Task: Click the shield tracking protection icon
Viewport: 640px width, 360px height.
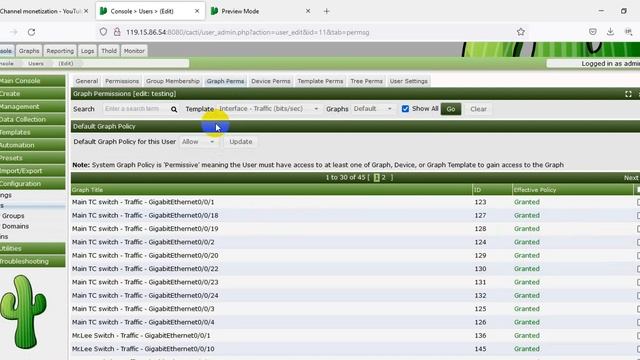Action: click(x=103, y=32)
